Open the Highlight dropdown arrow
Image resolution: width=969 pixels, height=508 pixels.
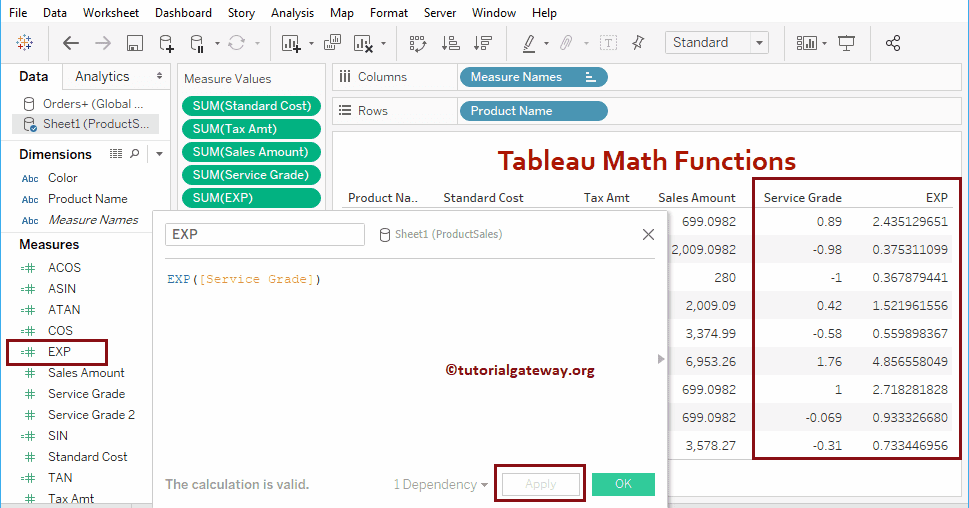[x=546, y=43]
